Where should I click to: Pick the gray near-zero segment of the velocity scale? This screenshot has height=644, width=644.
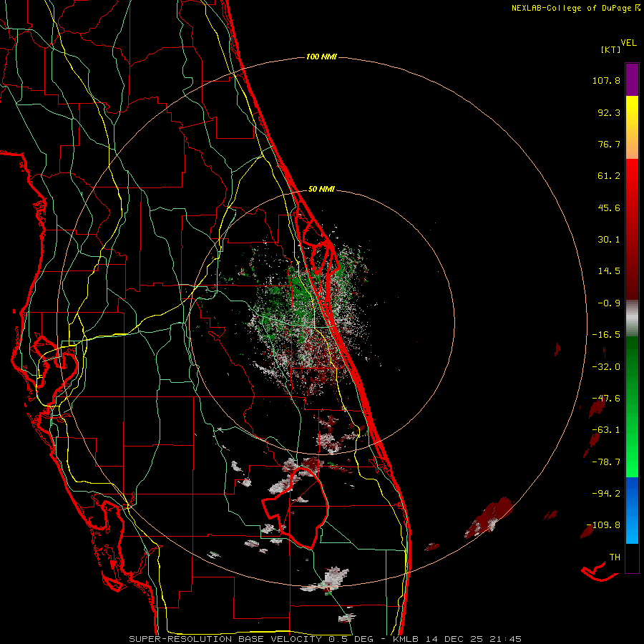click(632, 318)
